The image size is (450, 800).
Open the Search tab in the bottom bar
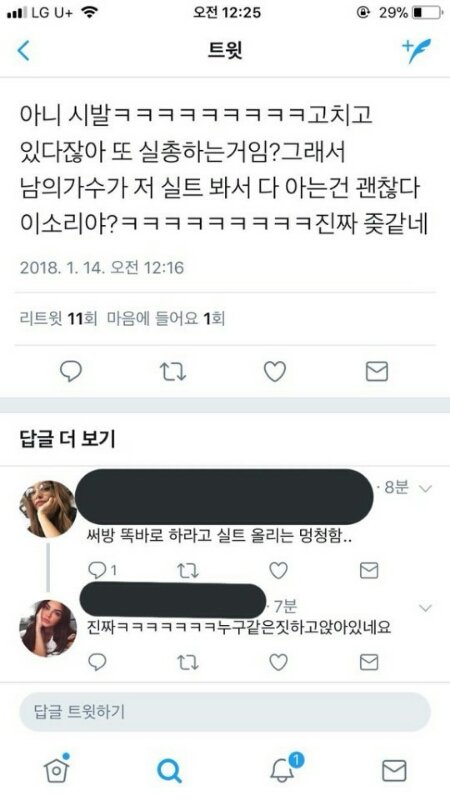pyautogui.click(x=169, y=770)
